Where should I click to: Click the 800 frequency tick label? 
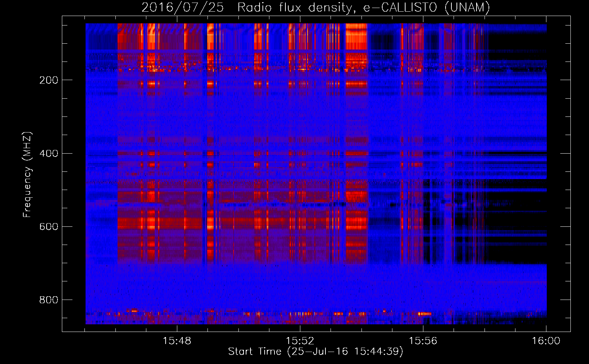[x=49, y=300]
